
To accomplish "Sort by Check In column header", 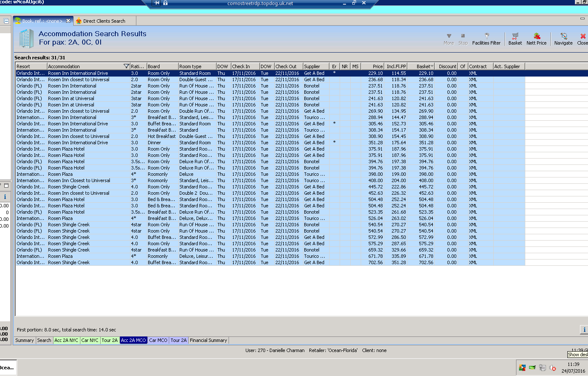I will point(245,66).
